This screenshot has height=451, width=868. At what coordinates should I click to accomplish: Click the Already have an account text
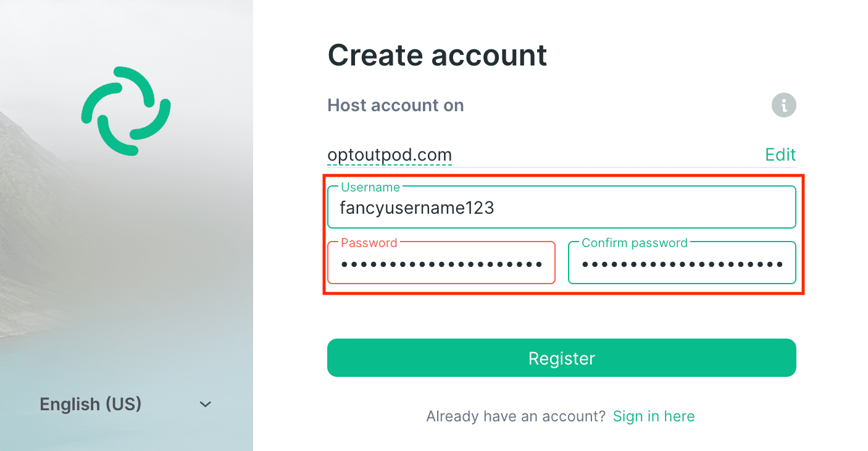516,416
